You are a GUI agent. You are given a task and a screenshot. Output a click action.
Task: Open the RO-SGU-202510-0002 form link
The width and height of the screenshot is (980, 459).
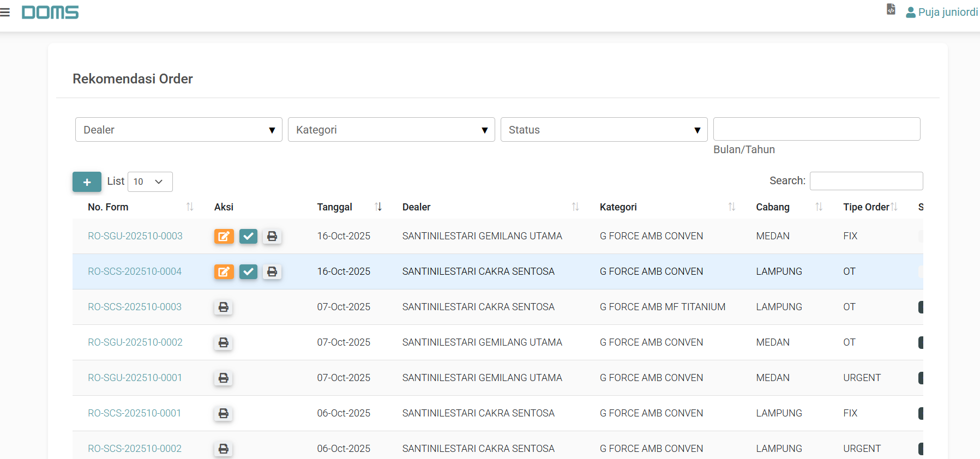pos(135,342)
